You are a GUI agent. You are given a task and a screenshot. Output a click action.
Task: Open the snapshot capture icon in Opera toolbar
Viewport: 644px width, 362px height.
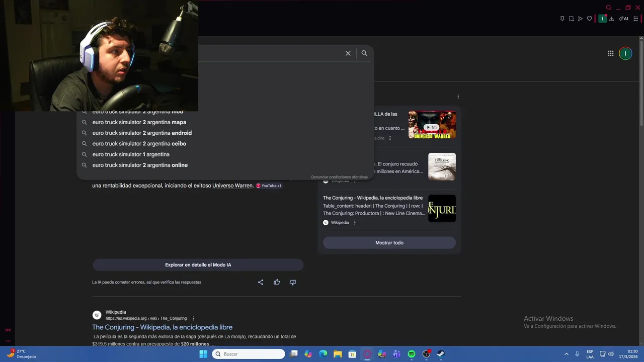[571, 19]
